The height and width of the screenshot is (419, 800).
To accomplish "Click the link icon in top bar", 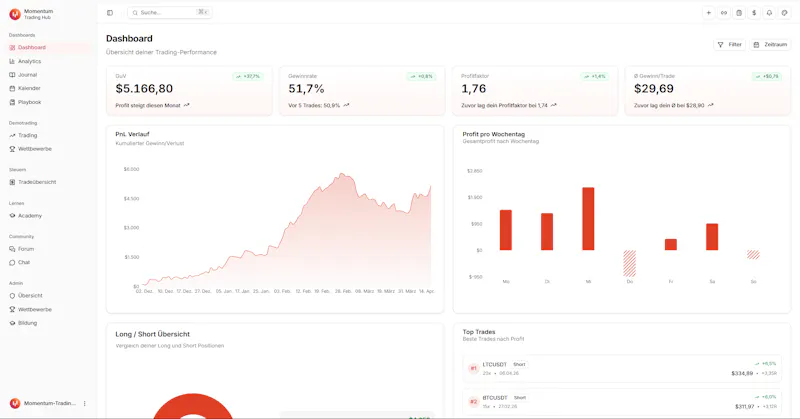I will click(x=723, y=13).
